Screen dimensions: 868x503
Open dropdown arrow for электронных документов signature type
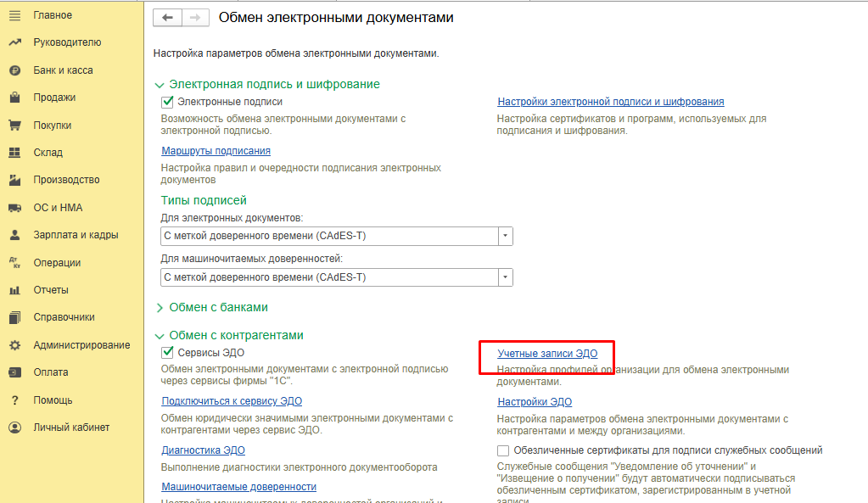505,237
